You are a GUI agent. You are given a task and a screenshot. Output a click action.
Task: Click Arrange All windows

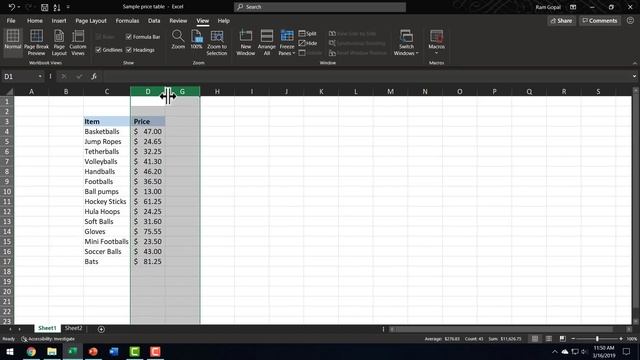[267, 42]
